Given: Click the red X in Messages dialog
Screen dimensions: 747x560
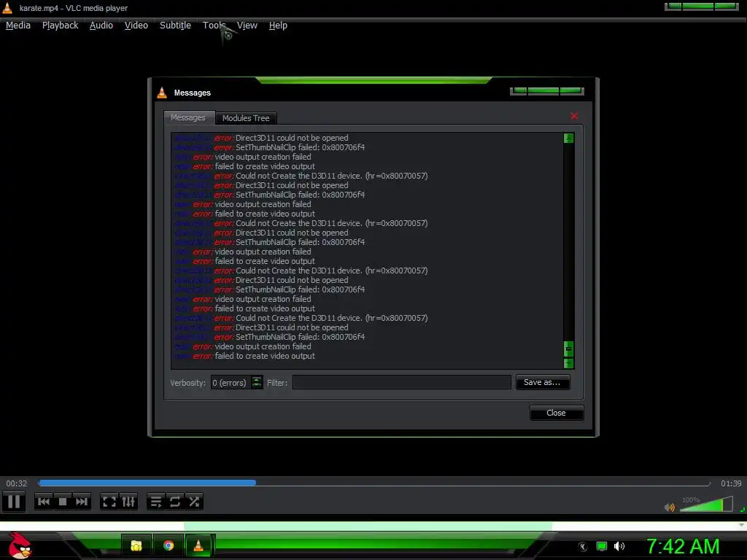Looking at the screenshot, I should click(x=574, y=116).
